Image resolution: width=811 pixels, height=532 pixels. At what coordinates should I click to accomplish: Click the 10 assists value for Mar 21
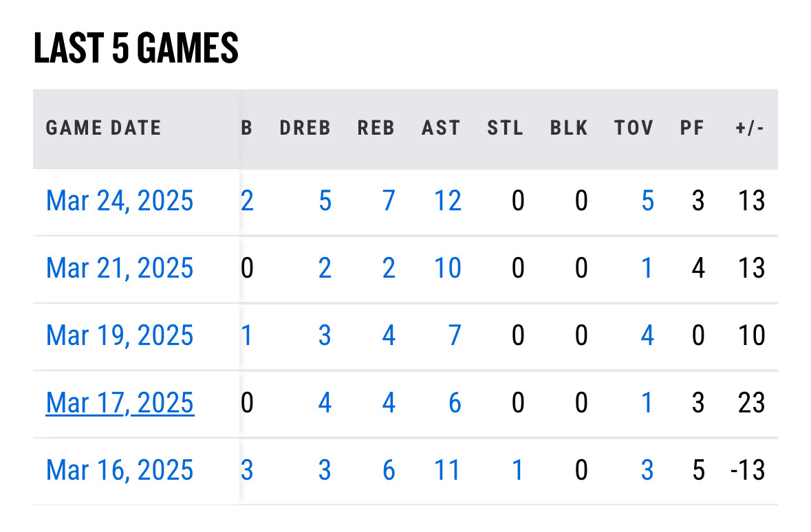click(447, 268)
